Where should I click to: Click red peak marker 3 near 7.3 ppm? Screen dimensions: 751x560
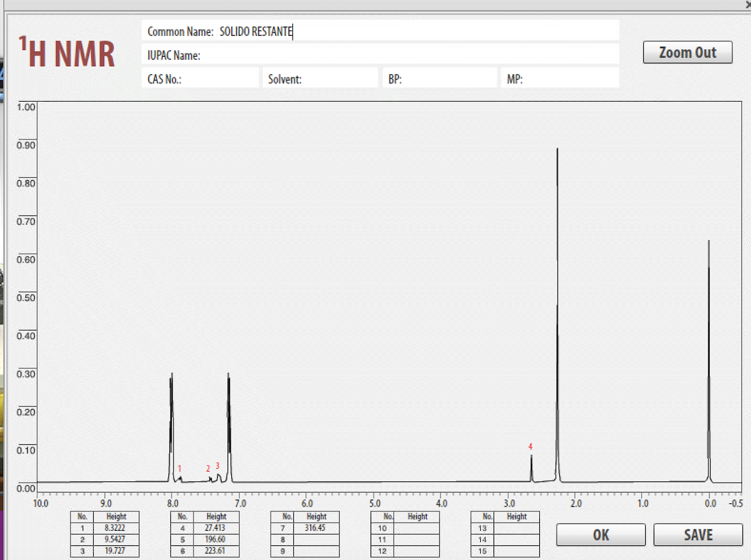pyautogui.click(x=217, y=466)
